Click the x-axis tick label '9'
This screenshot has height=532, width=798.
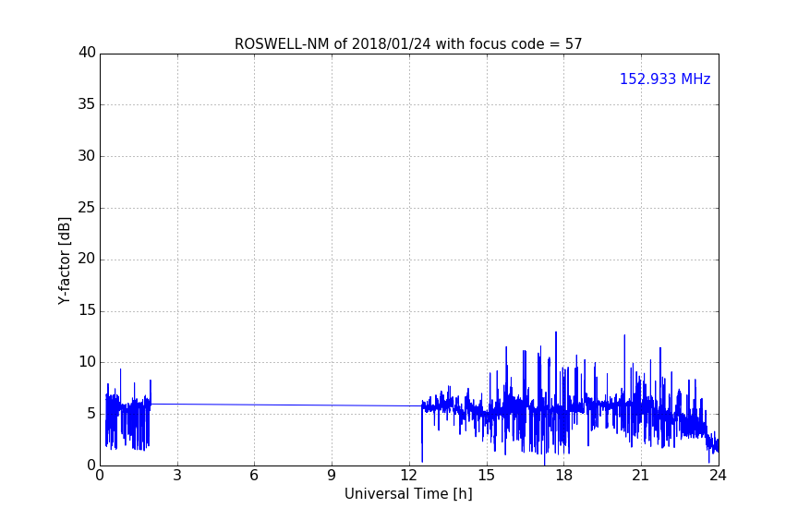point(332,476)
